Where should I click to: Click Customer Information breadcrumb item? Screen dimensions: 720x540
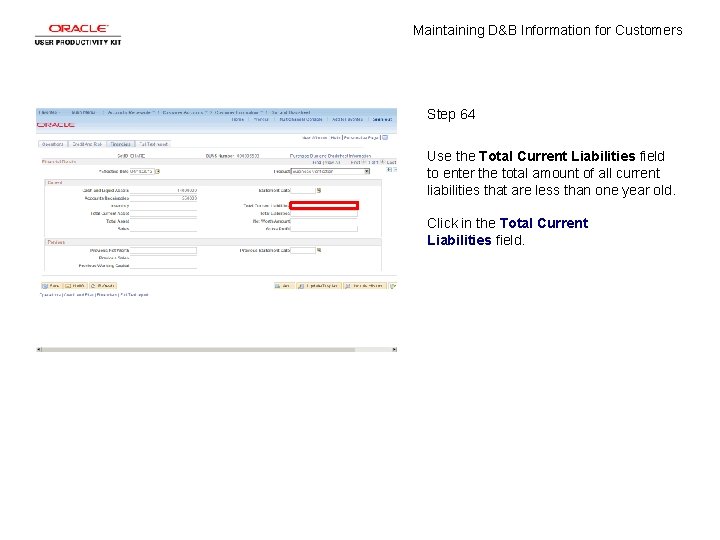(x=237, y=112)
